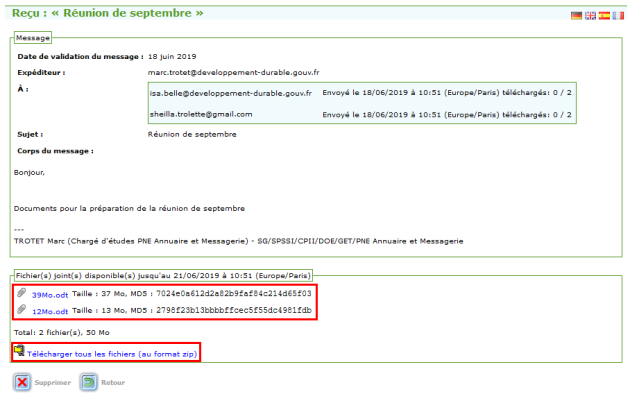Click the Supprimer button label
This screenshot has height=396, width=630.
tap(53, 382)
